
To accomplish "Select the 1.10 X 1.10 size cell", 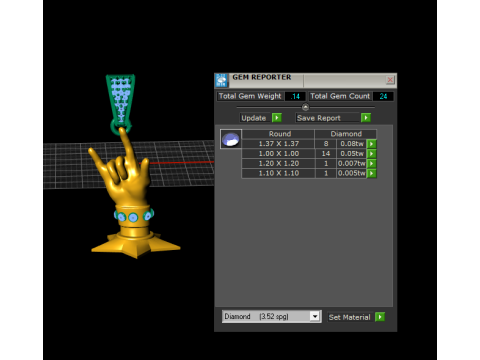I will pyautogui.click(x=278, y=173).
